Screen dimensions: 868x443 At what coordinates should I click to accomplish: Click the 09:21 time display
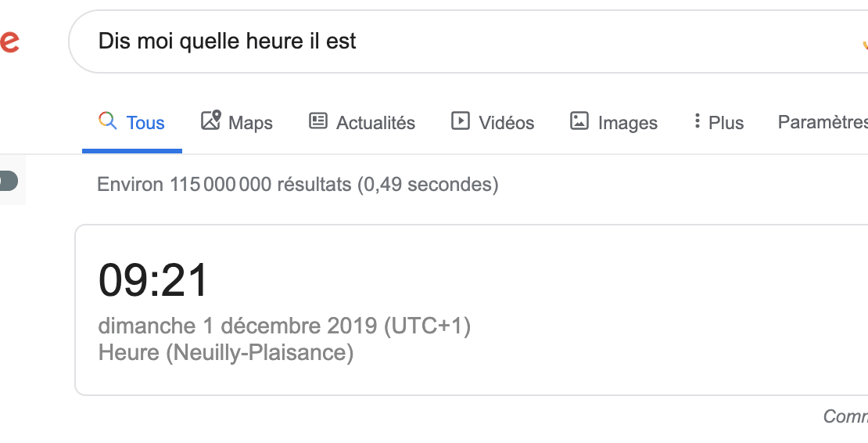[x=153, y=280]
